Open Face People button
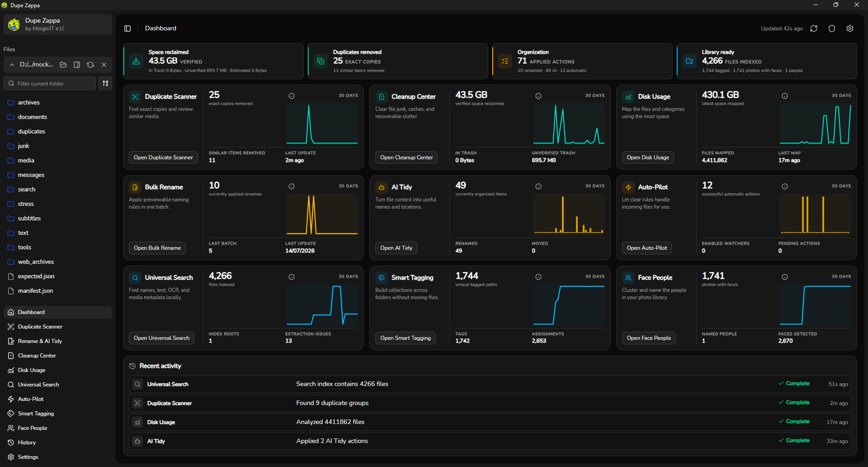The image size is (868, 467). point(649,338)
